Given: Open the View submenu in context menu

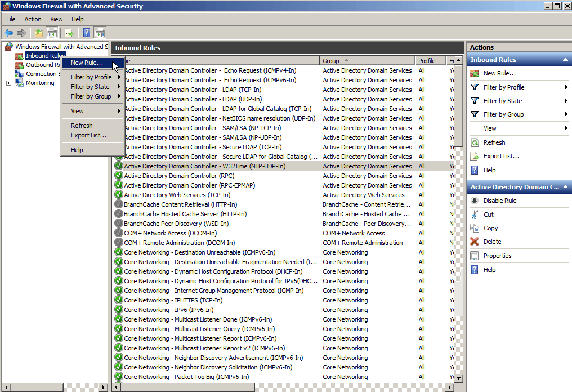Looking at the screenshot, I should (x=93, y=111).
